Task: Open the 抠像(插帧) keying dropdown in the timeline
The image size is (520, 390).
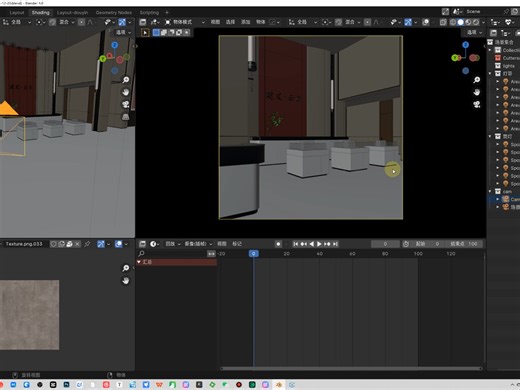Action: coord(198,244)
